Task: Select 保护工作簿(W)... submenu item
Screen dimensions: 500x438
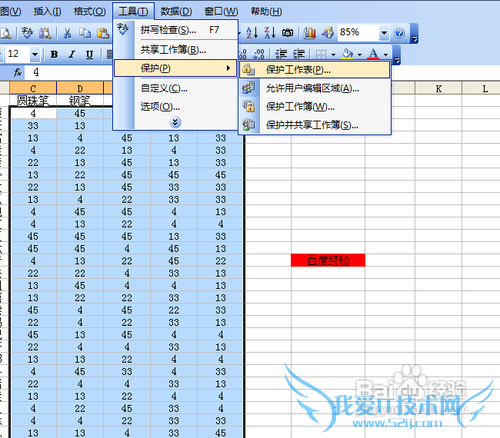Action: point(315,107)
